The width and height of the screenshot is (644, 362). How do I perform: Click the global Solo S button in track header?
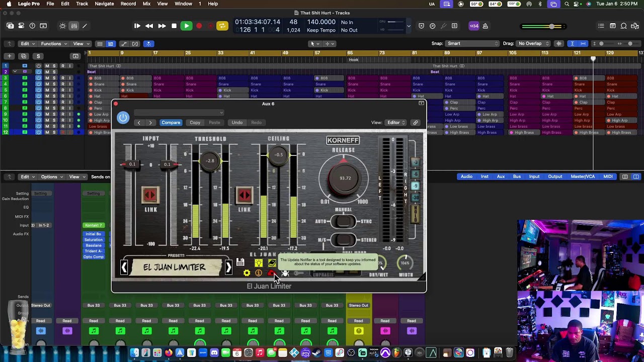pos(39,56)
